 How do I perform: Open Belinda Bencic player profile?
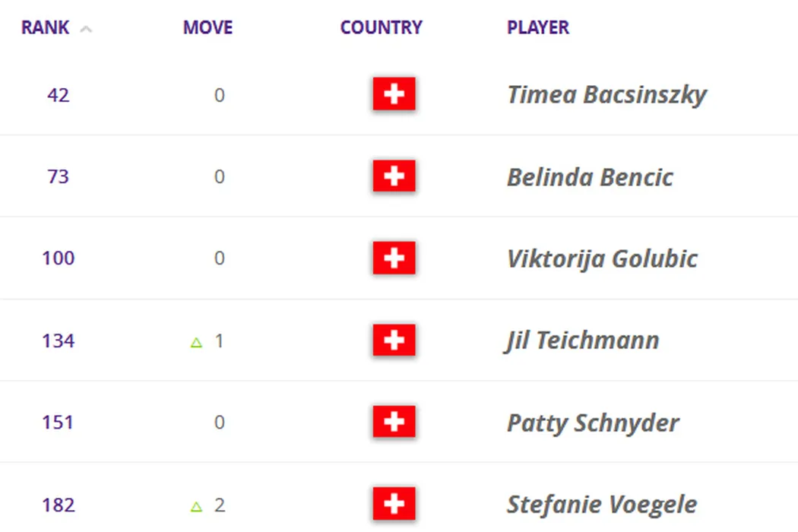tap(590, 177)
